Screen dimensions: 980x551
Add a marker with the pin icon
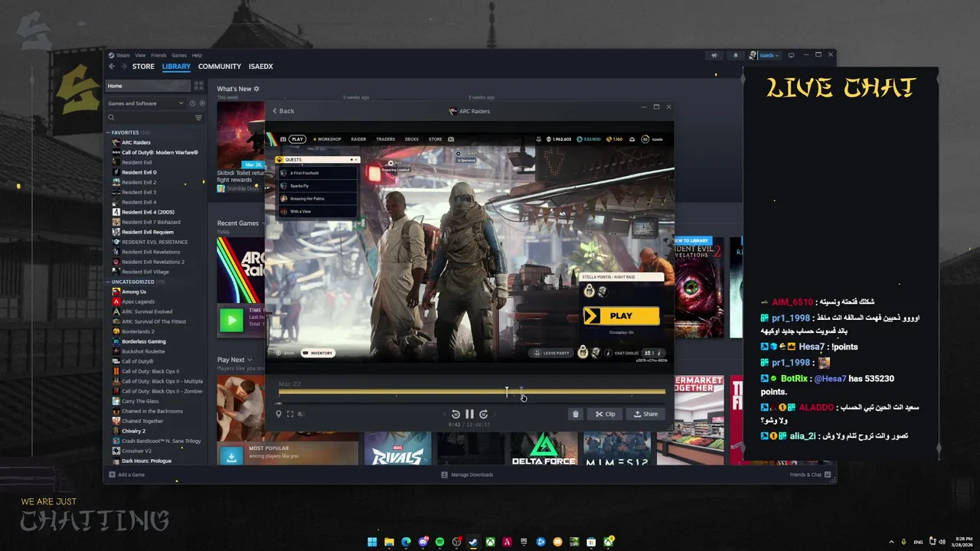(279, 414)
